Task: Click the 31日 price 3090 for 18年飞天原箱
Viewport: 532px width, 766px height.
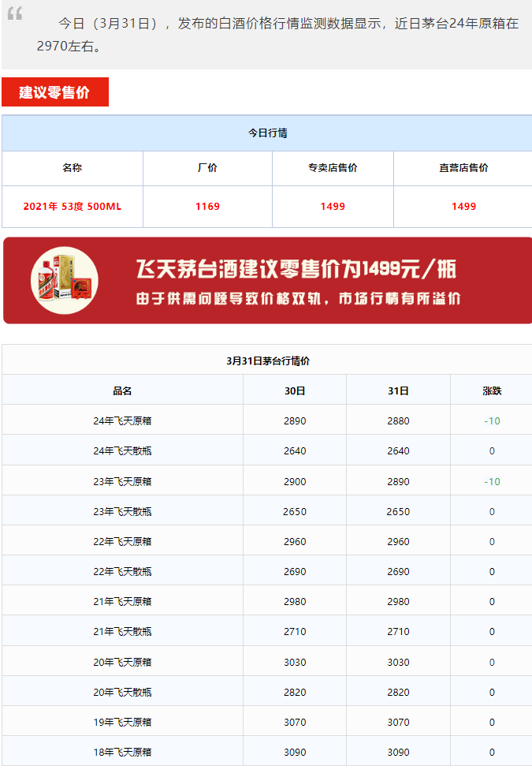Action: click(x=398, y=753)
